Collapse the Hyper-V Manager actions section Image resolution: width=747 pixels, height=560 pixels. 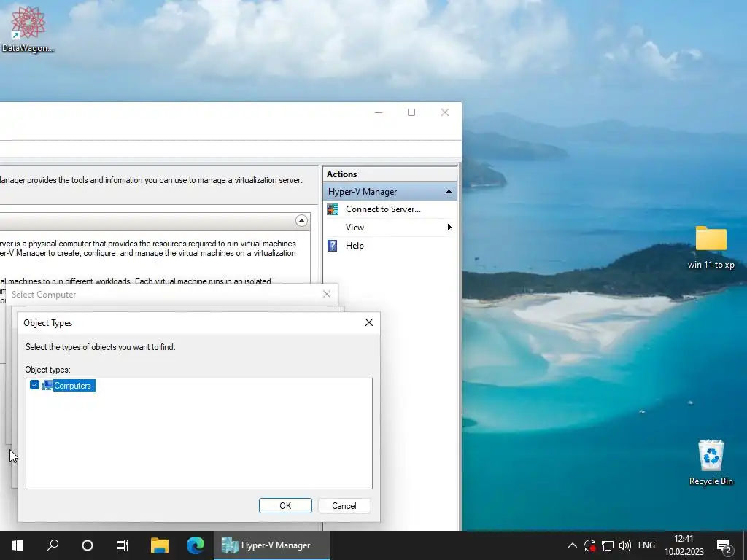tap(449, 192)
